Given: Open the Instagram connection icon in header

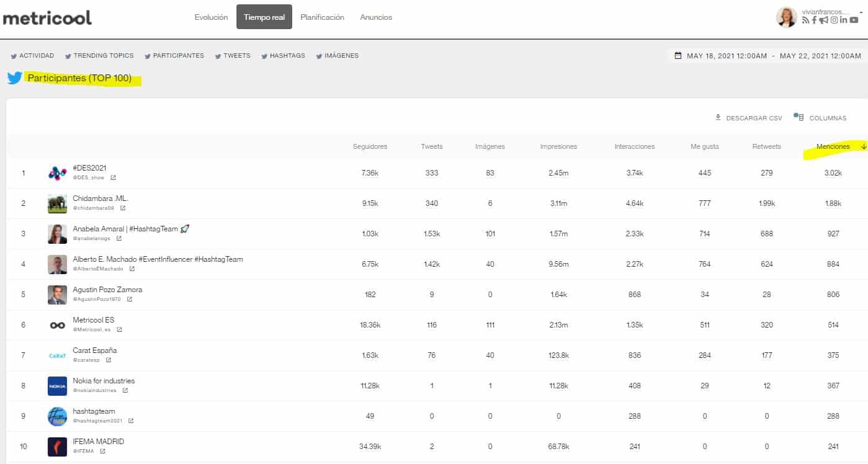Looking at the screenshot, I should point(834,20).
